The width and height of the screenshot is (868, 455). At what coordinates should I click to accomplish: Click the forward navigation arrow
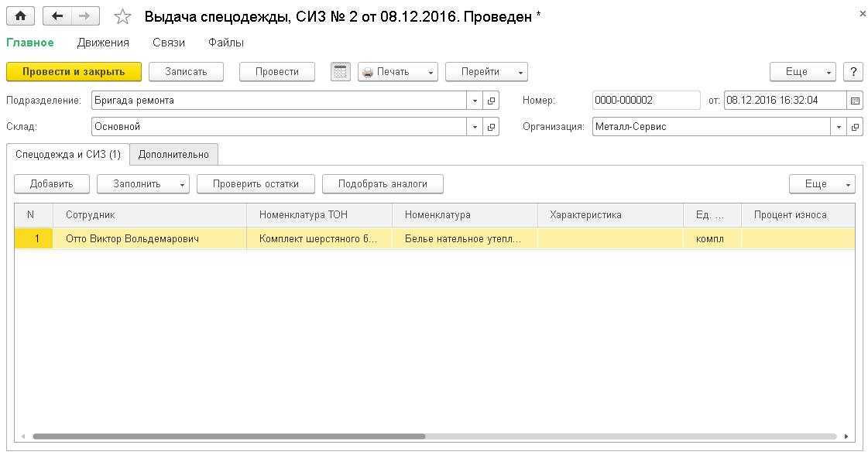85,16
